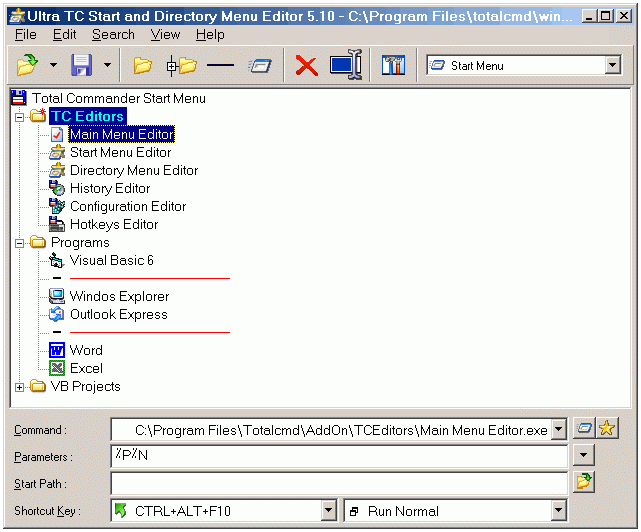The width and height of the screenshot is (641, 532).
Task: Insert a separator line via toolbar icon
Action: pyautogui.click(x=220, y=65)
